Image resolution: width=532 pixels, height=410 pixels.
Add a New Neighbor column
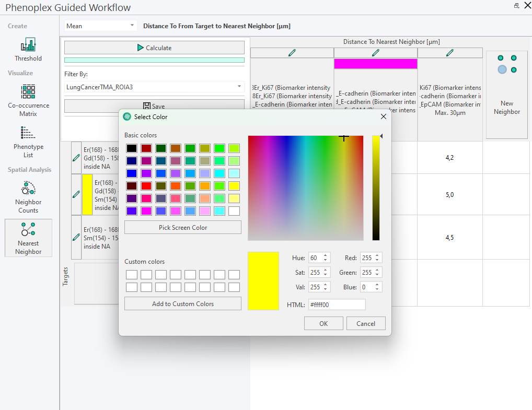tap(506, 95)
